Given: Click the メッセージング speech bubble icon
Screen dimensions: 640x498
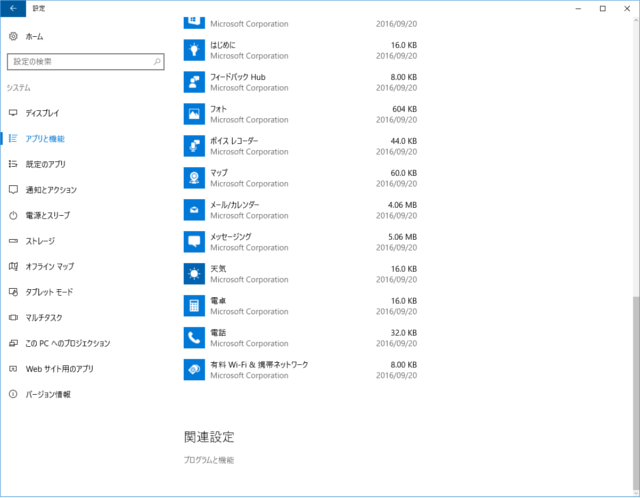Looking at the screenshot, I should click(194, 242).
